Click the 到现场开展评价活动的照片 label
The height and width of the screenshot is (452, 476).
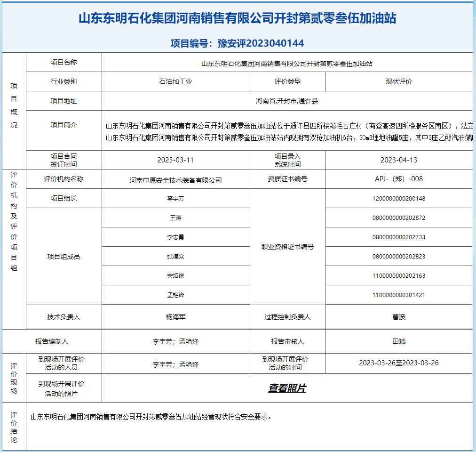61,388
